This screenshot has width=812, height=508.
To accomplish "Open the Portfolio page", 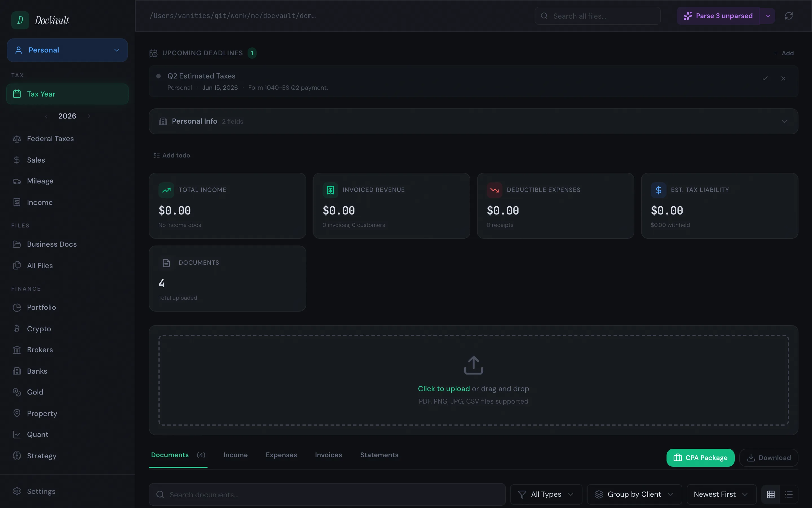I will pyautogui.click(x=67, y=307).
